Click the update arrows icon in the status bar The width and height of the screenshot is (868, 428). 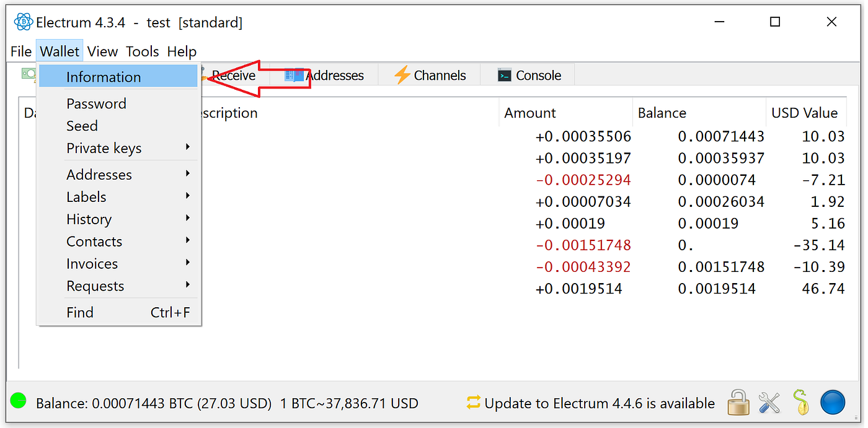(x=474, y=403)
